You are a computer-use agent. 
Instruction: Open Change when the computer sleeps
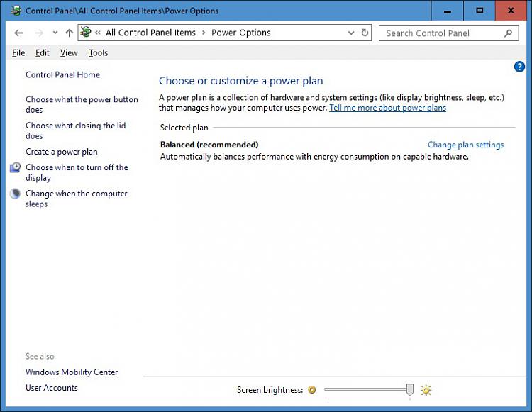(x=77, y=199)
